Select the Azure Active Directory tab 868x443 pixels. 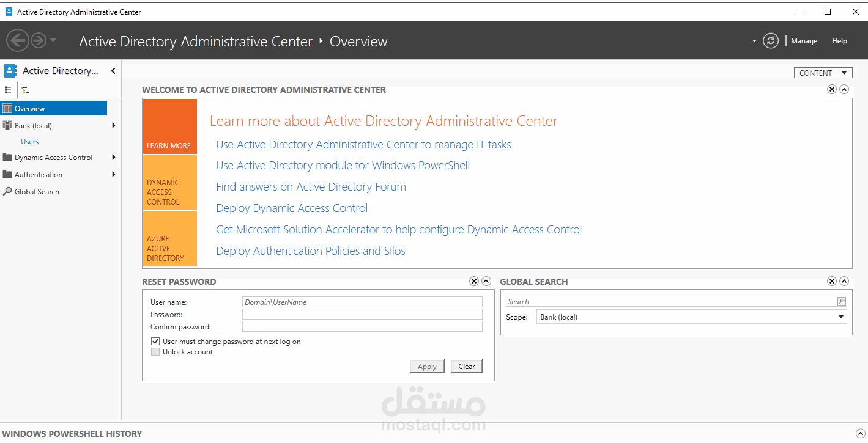point(170,239)
